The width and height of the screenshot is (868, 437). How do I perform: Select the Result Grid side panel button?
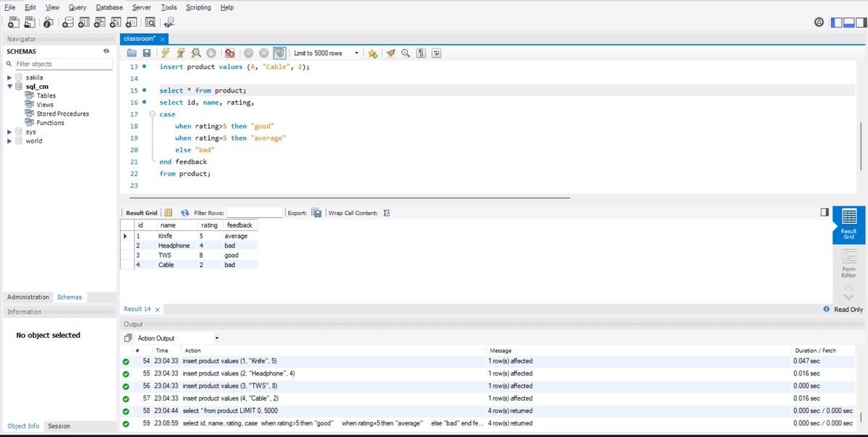[848, 225]
